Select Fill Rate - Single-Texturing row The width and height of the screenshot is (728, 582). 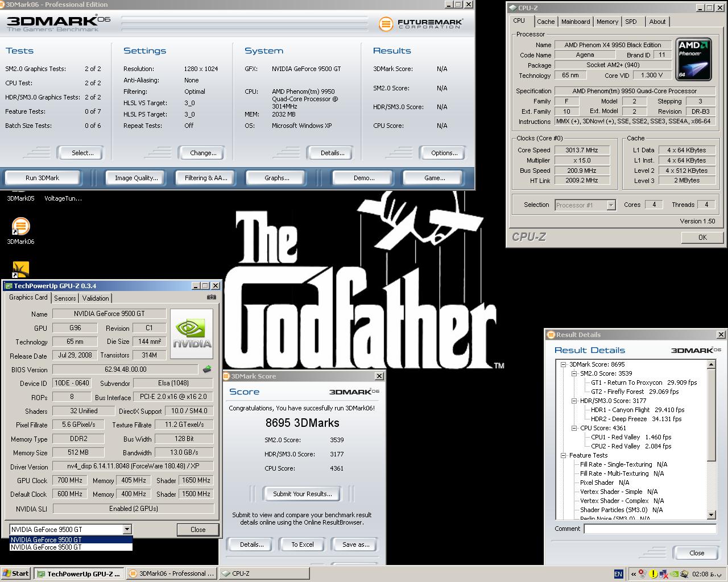click(x=624, y=464)
